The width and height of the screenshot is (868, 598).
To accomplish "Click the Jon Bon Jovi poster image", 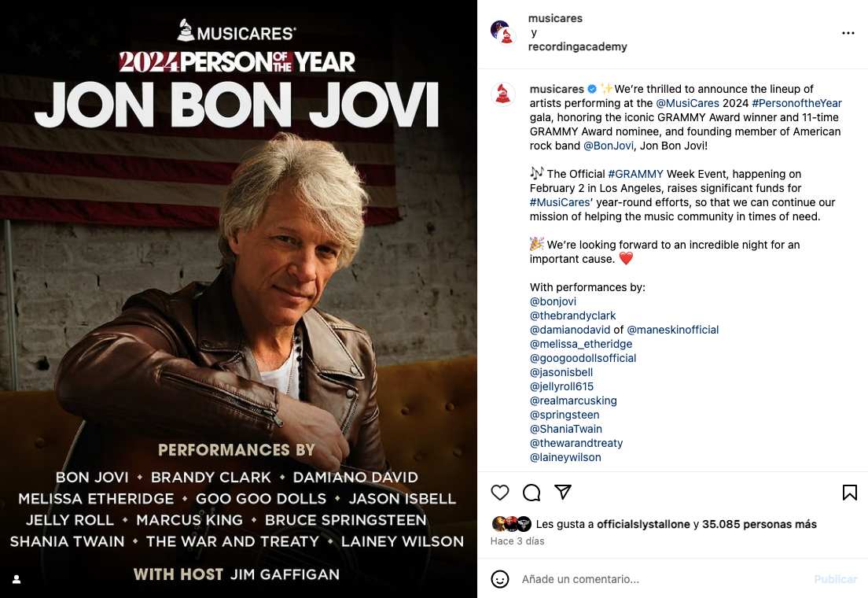I will [238, 299].
